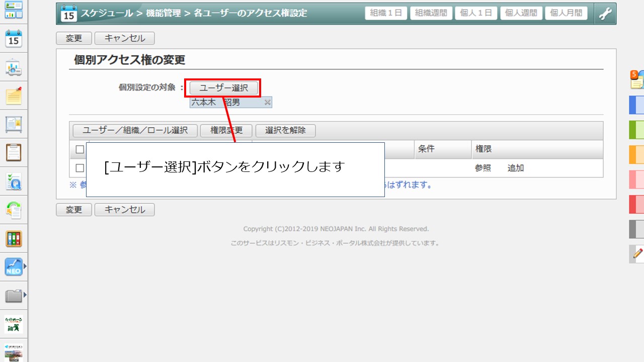
Task: Open the projector facility icon in sidebar
Action: (14, 67)
